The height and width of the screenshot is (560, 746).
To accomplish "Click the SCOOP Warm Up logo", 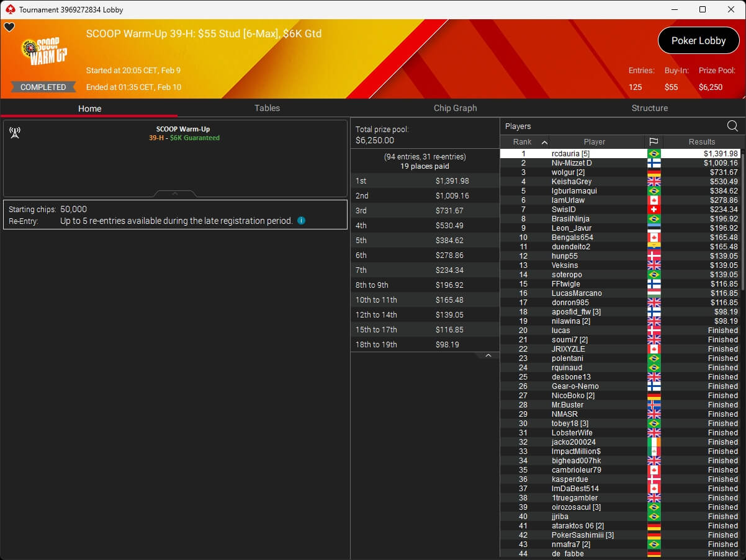I will 44,52.
